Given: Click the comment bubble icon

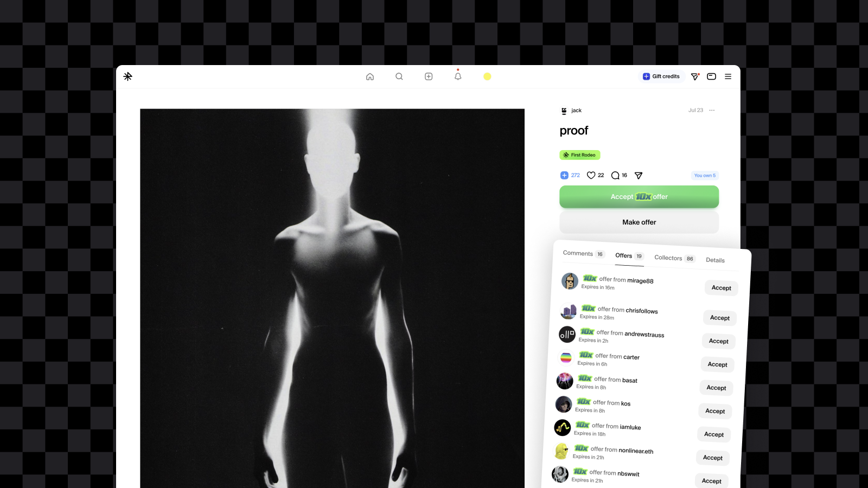Looking at the screenshot, I should [x=615, y=175].
